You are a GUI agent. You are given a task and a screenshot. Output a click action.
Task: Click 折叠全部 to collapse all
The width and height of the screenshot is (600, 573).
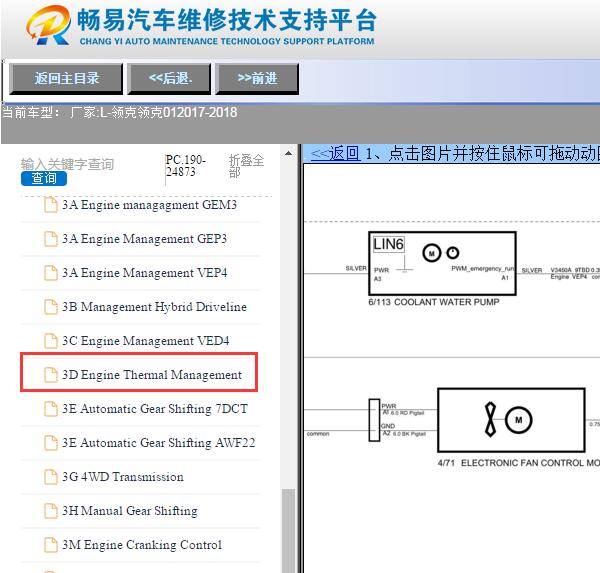tap(246, 166)
